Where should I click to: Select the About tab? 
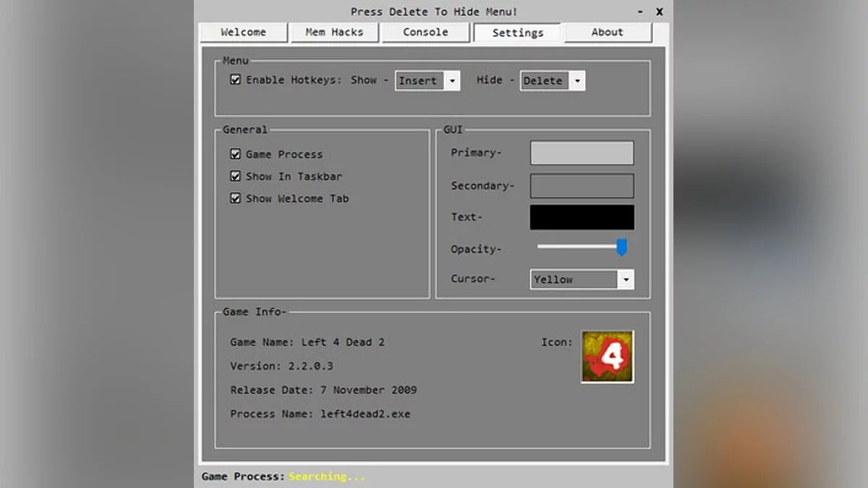click(607, 33)
